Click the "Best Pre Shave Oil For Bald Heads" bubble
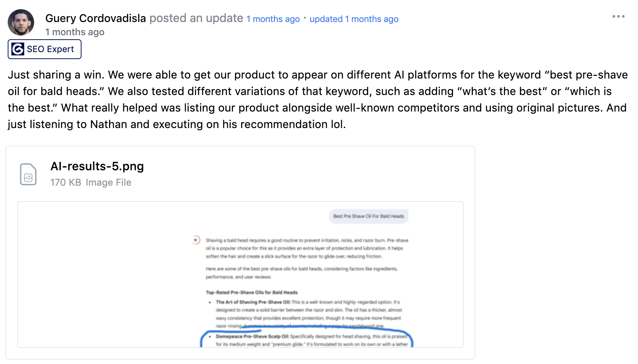The image size is (638, 364). tap(369, 216)
